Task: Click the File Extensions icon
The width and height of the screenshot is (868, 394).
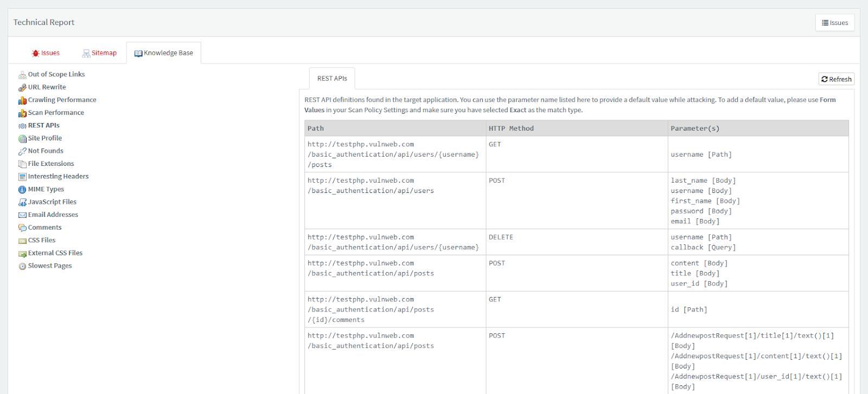Action: [x=22, y=164]
